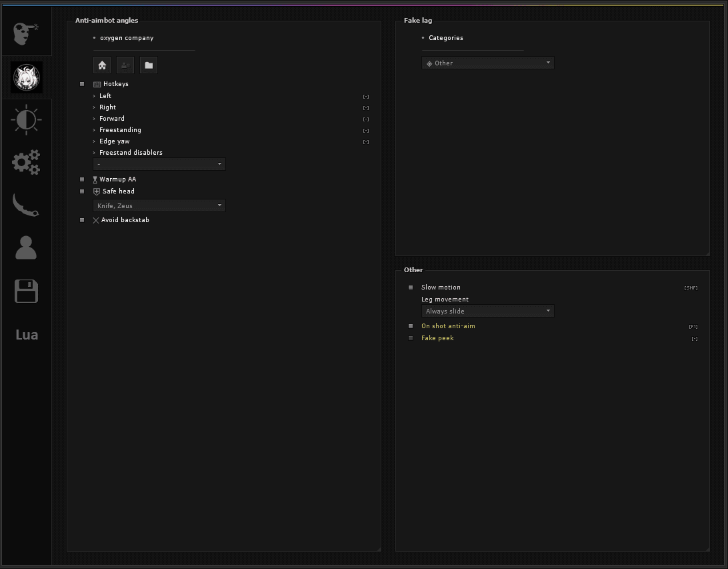The image size is (728, 569).
Task: Toggle the On shot anti-aim checkbox
Action: pyautogui.click(x=411, y=326)
